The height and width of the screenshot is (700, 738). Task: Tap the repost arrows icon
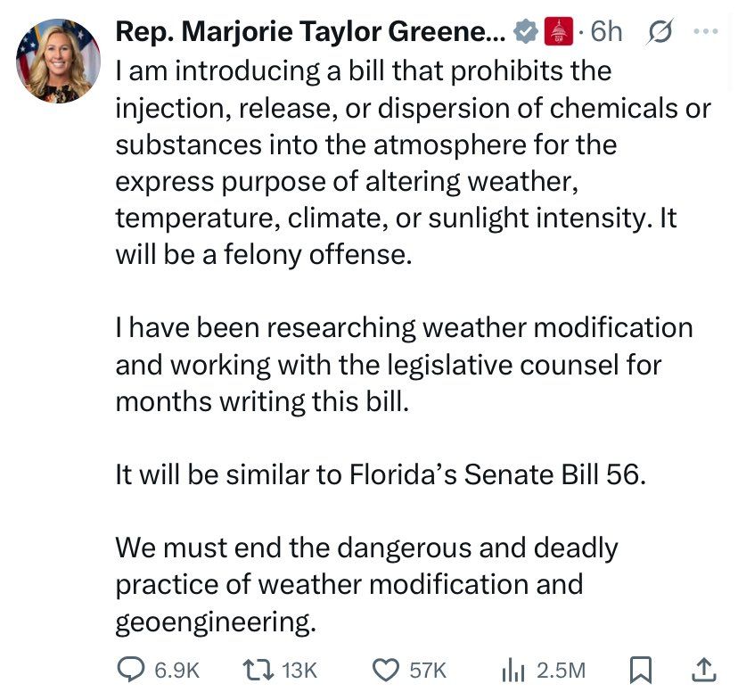(258, 670)
